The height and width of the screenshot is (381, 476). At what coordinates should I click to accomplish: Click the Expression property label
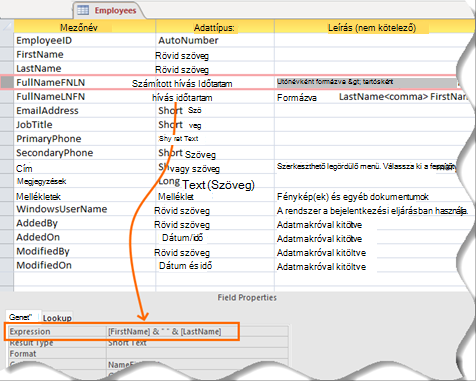57,331
